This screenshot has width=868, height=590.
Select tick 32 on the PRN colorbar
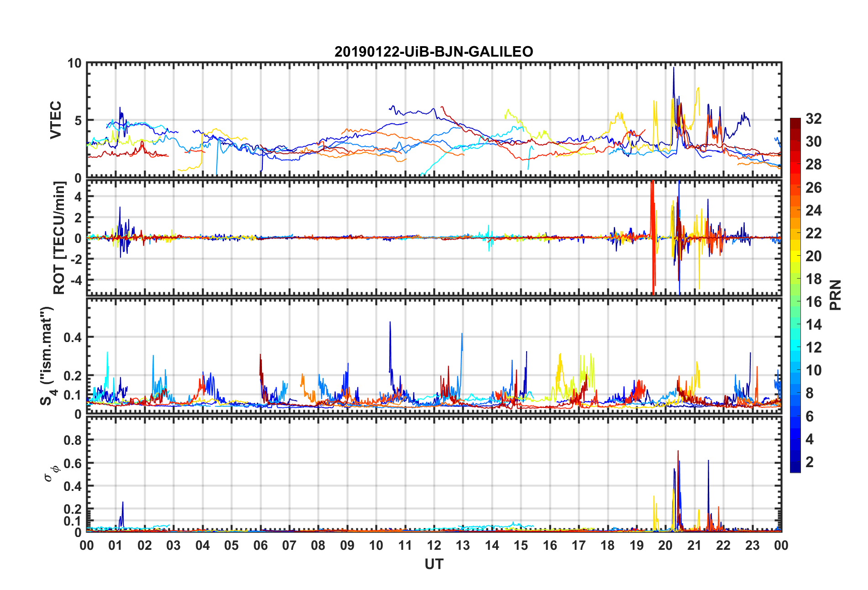[x=814, y=119]
